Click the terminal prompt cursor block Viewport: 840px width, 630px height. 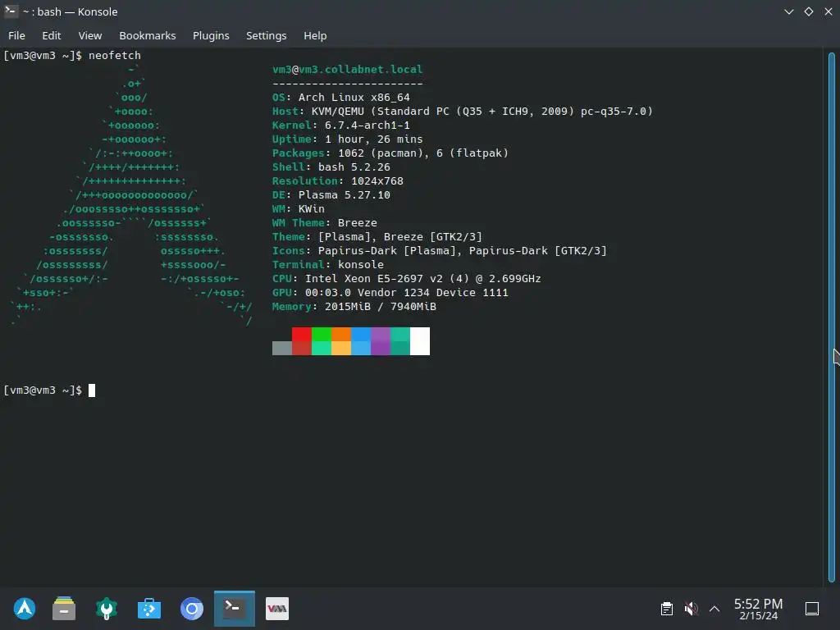tap(92, 390)
